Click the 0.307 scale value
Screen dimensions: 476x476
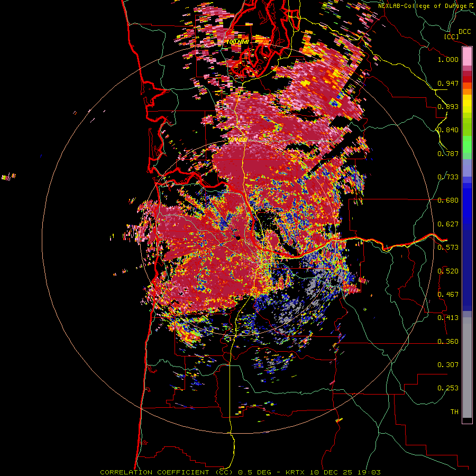point(448,365)
